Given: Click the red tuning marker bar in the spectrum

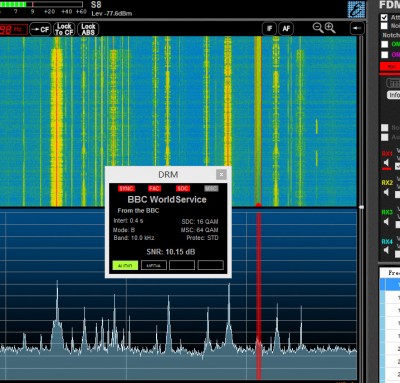Looking at the screenshot, I should (x=259, y=297).
